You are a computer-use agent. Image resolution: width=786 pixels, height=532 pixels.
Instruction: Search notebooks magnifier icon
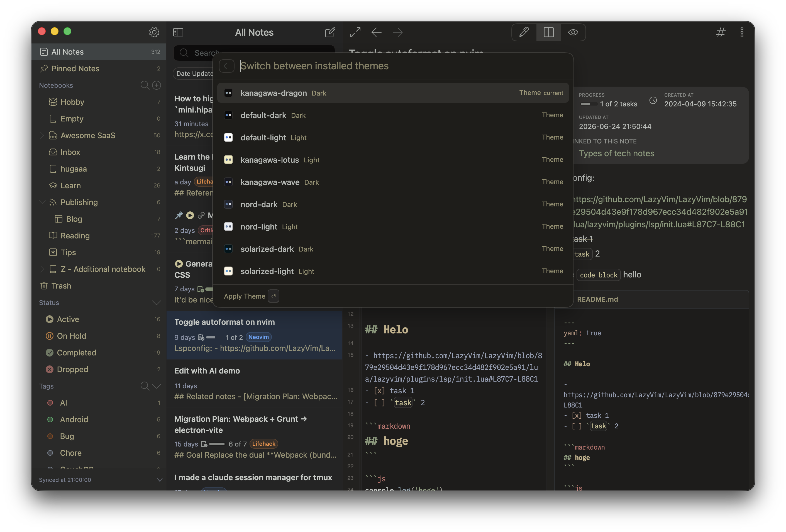pos(145,85)
